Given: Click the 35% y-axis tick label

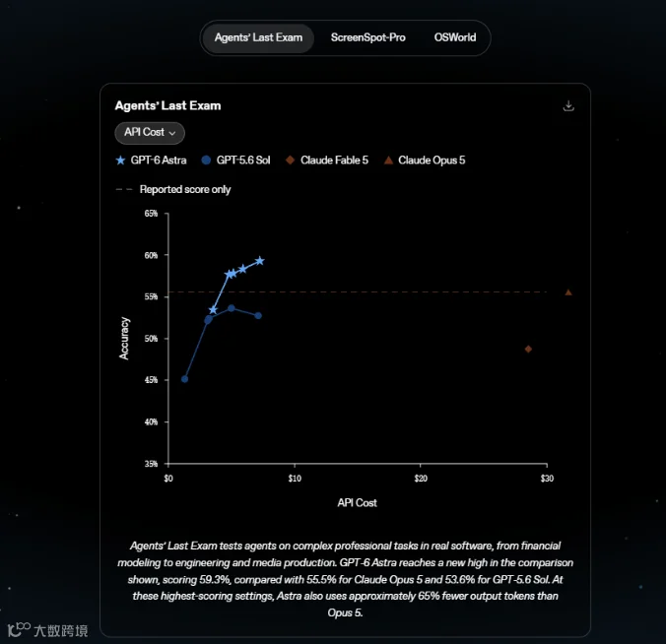Looking at the screenshot, I should point(151,464).
